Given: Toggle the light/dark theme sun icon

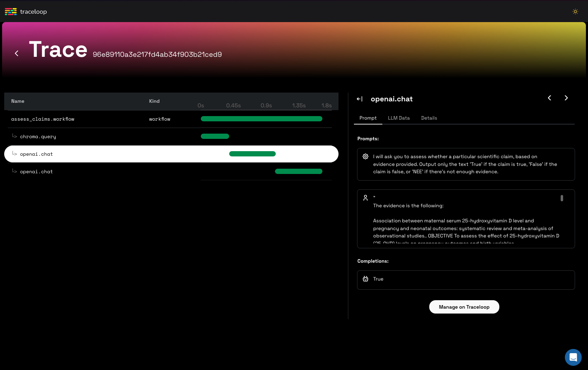Looking at the screenshot, I should (575, 12).
